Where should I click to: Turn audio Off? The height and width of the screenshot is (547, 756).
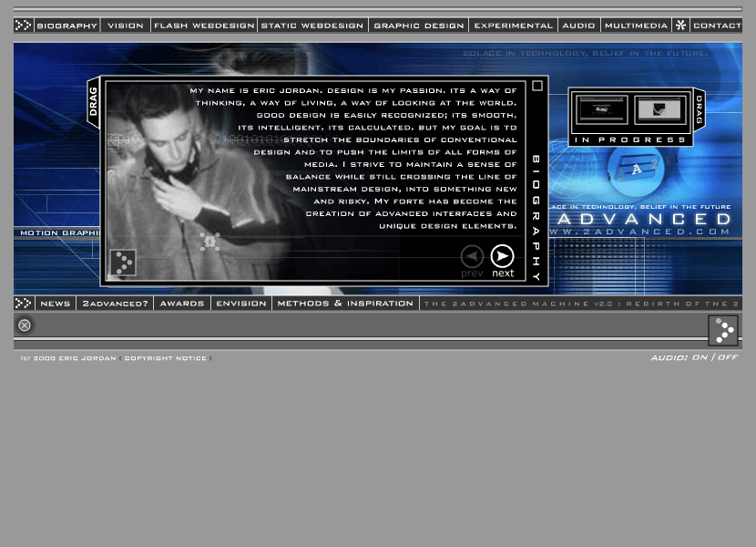[x=728, y=357]
